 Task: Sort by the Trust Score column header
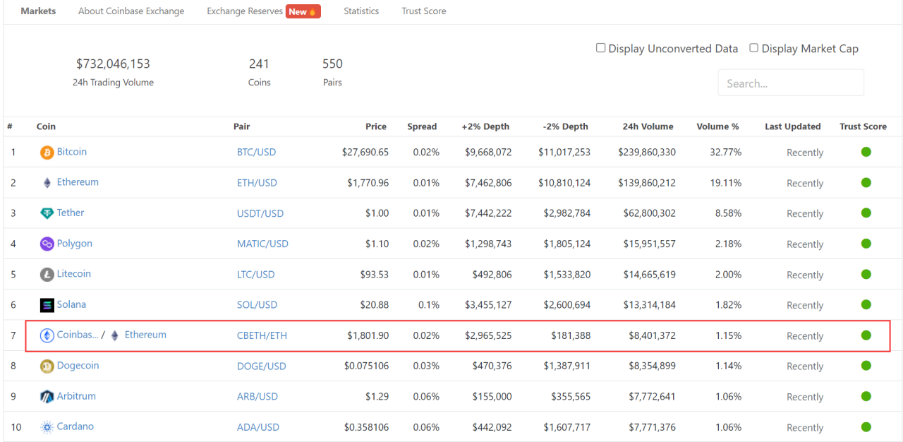(x=863, y=127)
